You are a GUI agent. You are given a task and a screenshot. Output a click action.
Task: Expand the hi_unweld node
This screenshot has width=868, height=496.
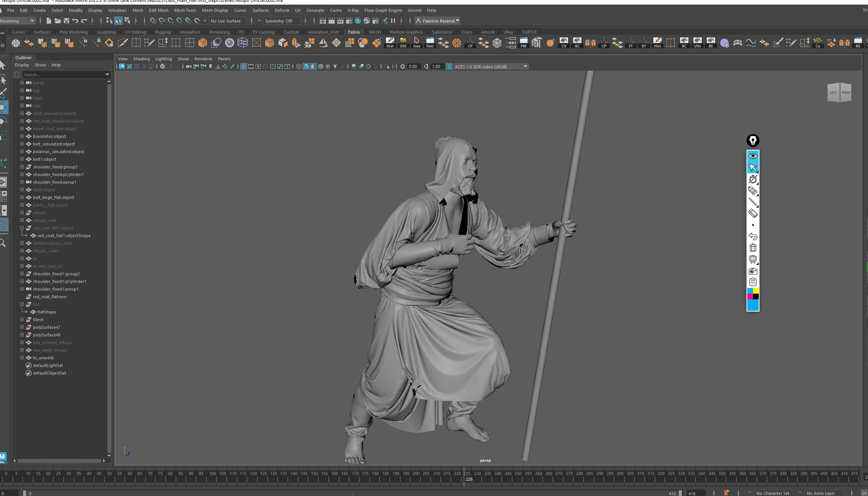22,357
